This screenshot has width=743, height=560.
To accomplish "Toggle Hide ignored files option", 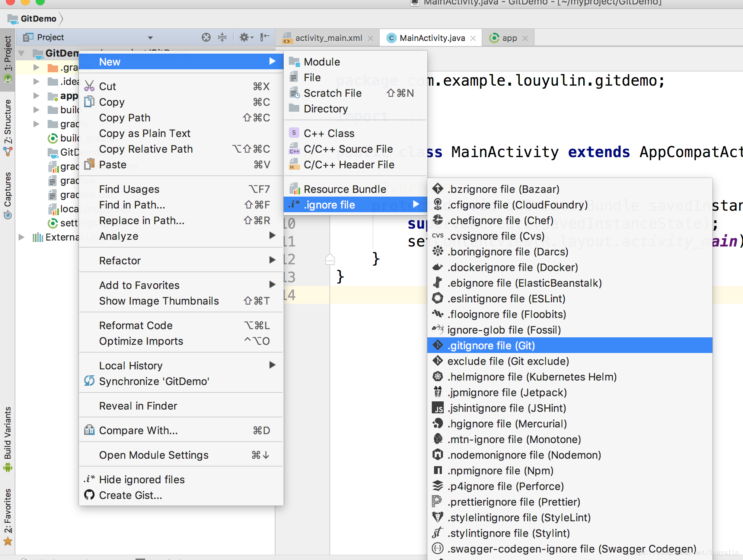I will click(181, 479).
